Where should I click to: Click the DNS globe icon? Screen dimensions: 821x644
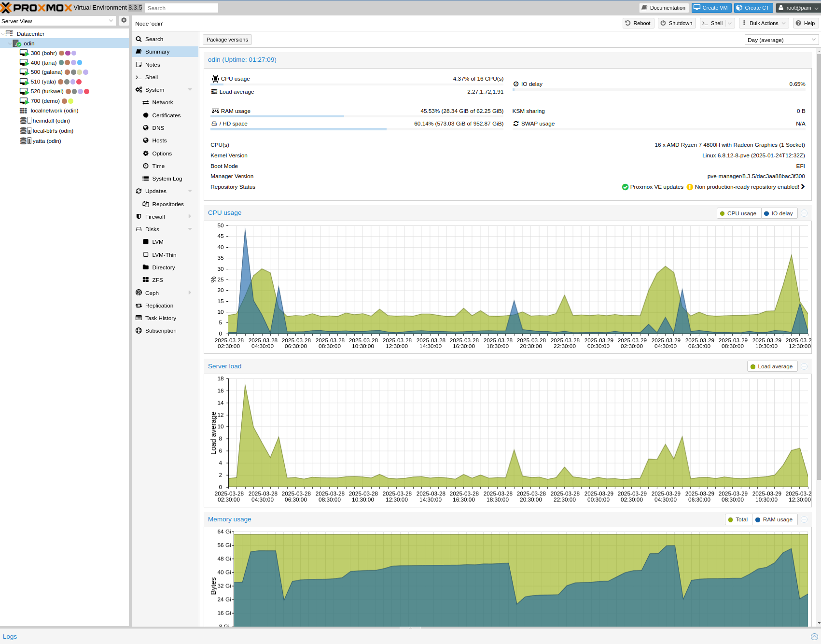146,128
